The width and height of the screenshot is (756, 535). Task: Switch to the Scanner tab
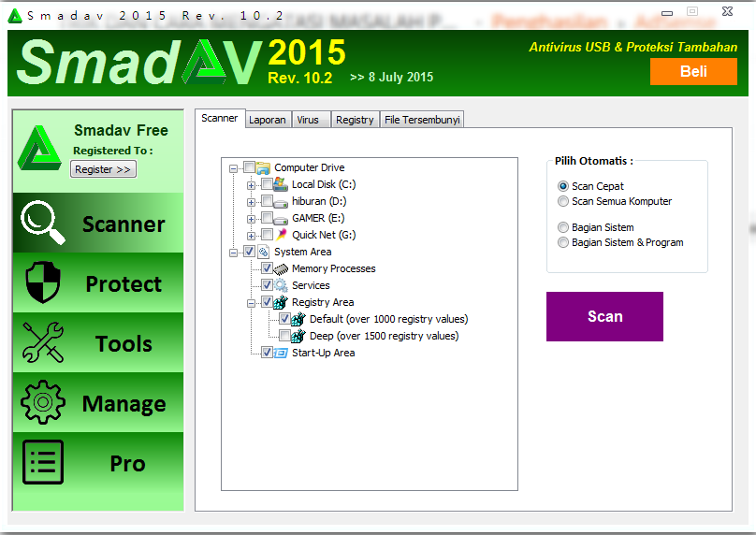tap(219, 118)
